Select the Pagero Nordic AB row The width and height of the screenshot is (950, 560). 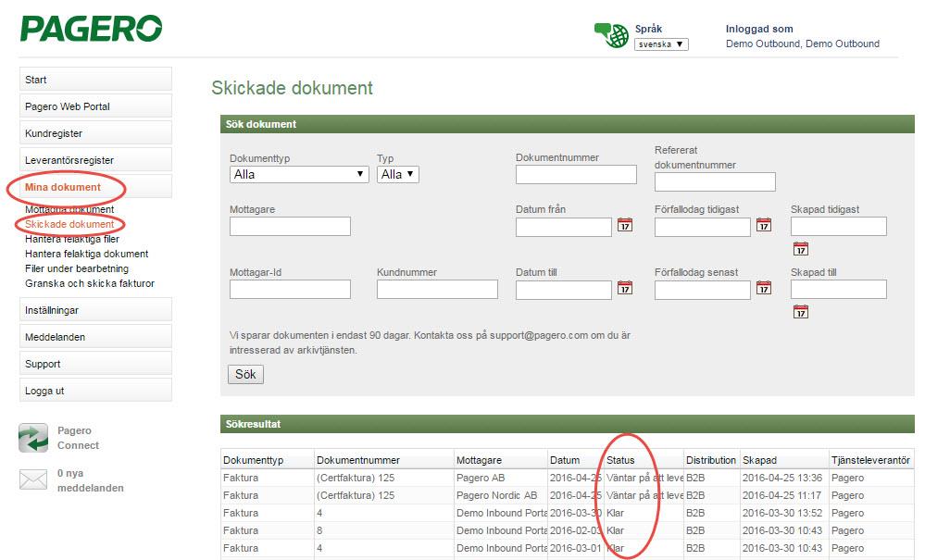click(567, 495)
